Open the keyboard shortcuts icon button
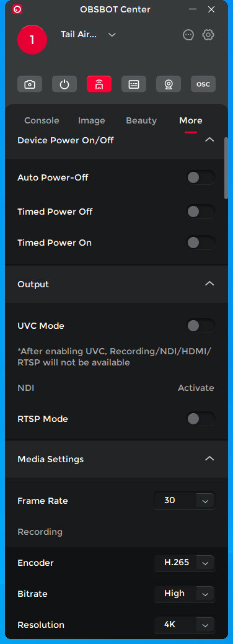 point(134,84)
